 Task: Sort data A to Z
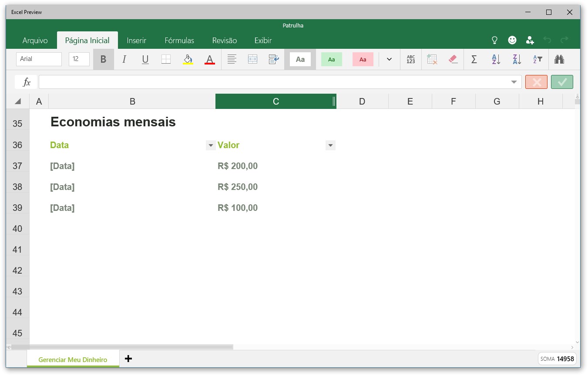pyautogui.click(x=495, y=59)
